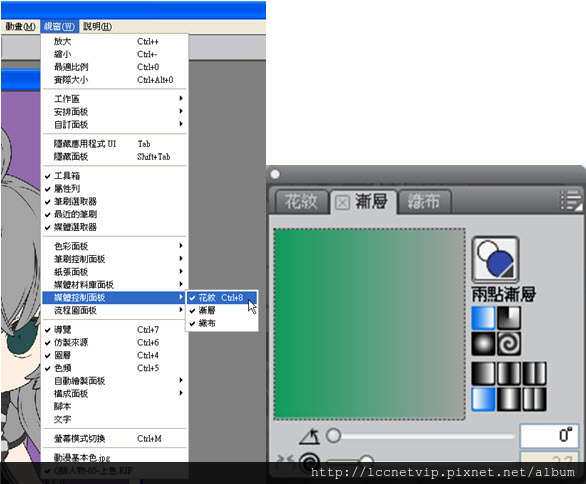The width and height of the screenshot is (586, 484).
Task: Expand the 媒體控制面板 submenu
Action: [114, 298]
